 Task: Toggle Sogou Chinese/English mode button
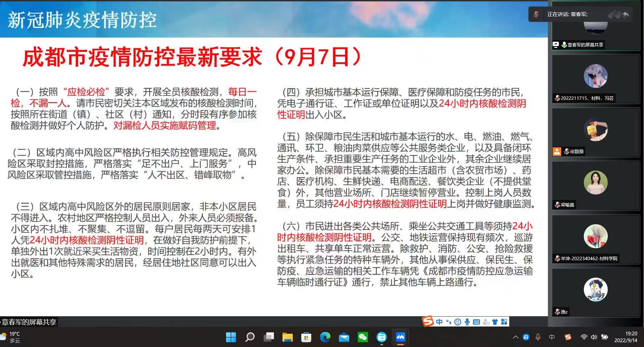pyautogui.click(x=439, y=322)
